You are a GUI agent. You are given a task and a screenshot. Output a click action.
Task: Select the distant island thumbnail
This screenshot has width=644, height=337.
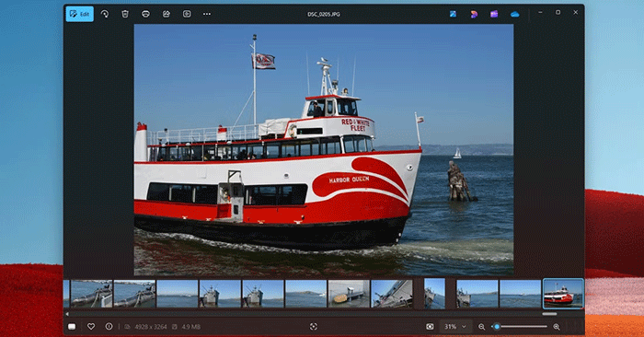pos(306,294)
